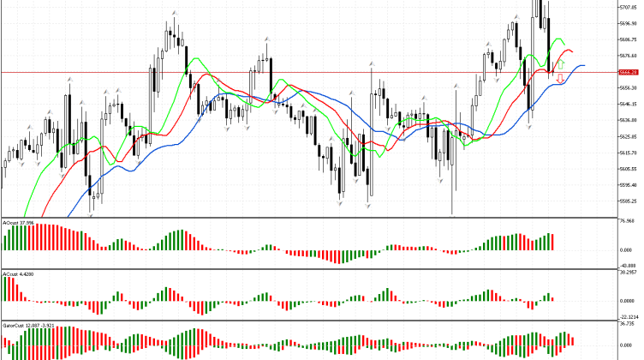Click the 5656.30 price axis label
Image resolution: width=644 pixels, height=360 pixels.
[x=628, y=87]
